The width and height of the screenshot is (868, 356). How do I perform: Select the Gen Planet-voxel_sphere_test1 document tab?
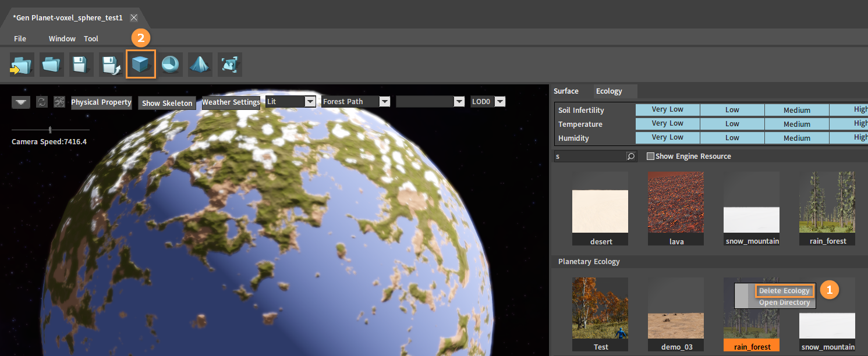coord(68,17)
